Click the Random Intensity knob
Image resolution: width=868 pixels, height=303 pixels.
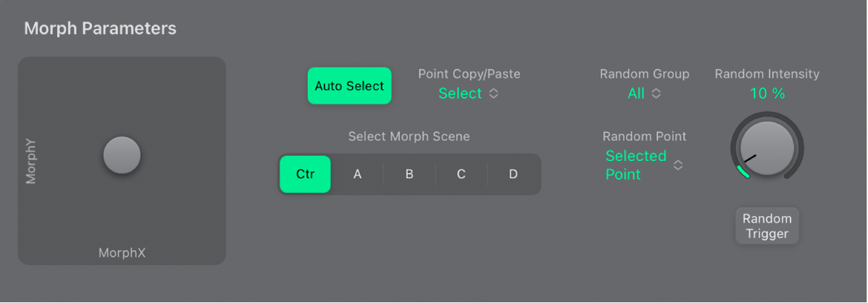click(767, 148)
